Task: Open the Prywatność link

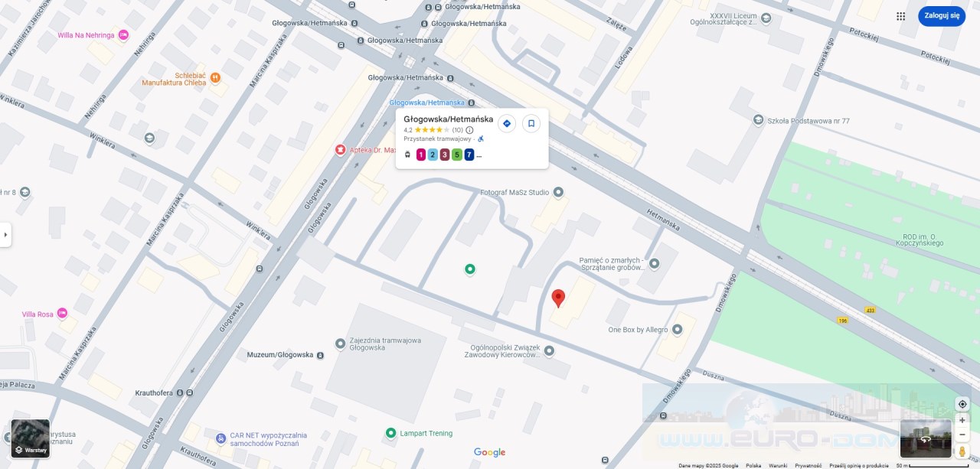Action: [x=808, y=465]
